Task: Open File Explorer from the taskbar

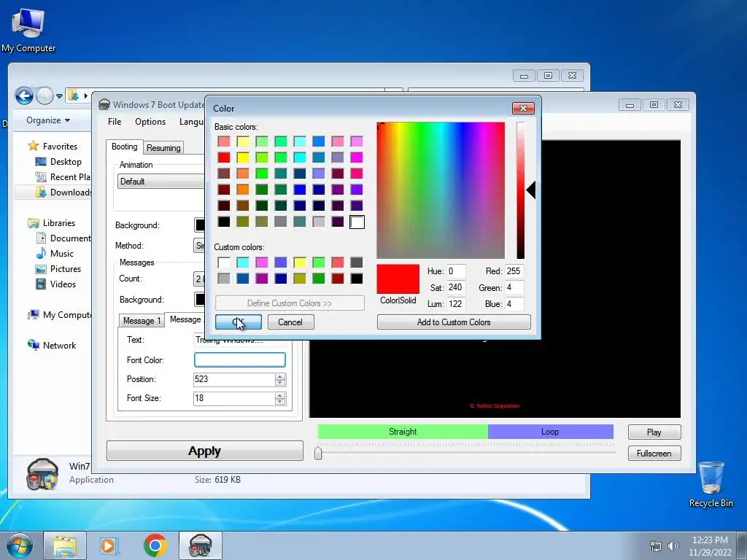Action: pos(65,545)
